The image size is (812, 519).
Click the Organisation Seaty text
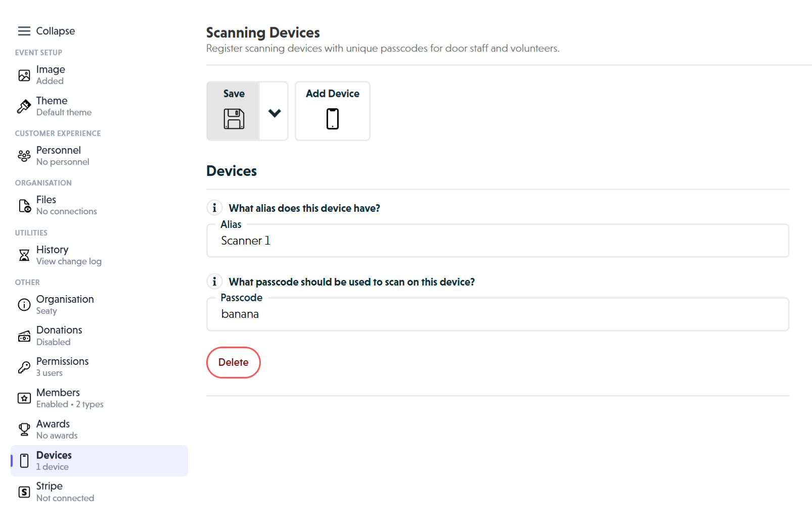click(x=65, y=305)
